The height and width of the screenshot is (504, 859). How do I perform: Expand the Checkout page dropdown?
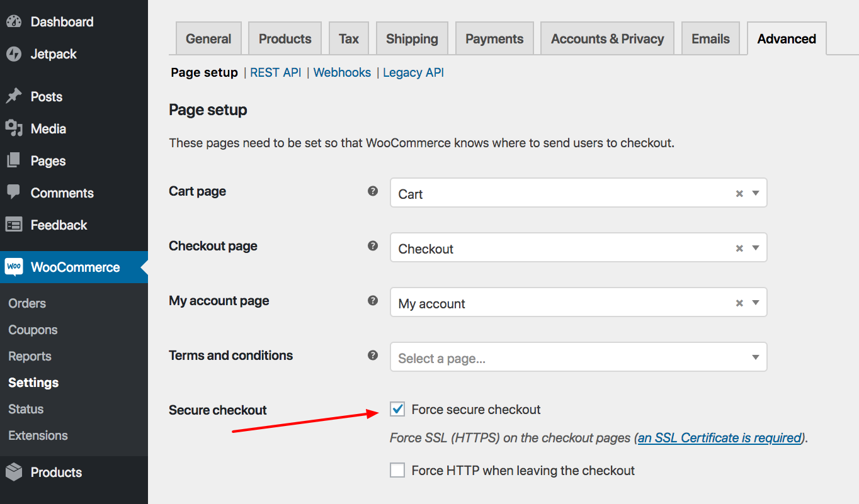[x=755, y=247]
